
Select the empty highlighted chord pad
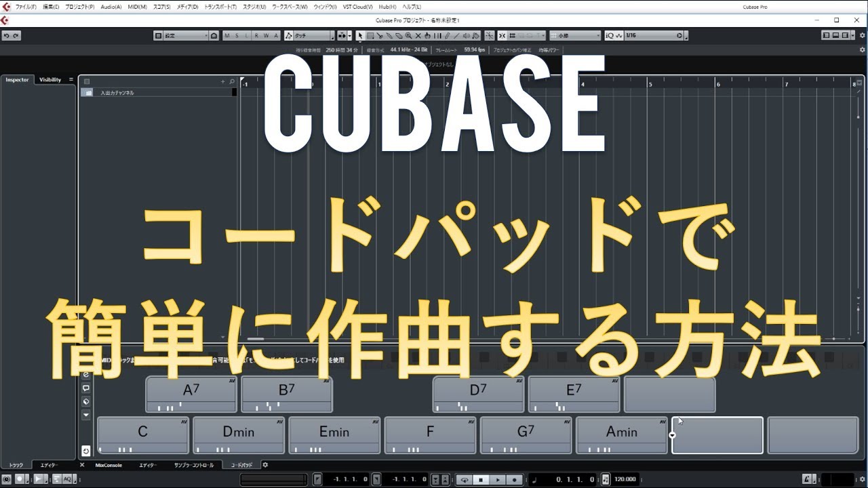coord(717,435)
